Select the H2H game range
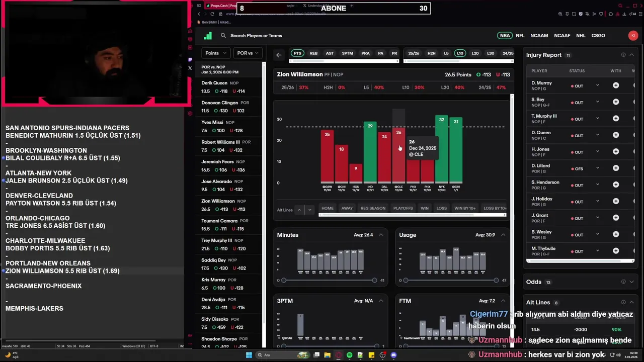The height and width of the screenshot is (362, 644). pos(431,53)
